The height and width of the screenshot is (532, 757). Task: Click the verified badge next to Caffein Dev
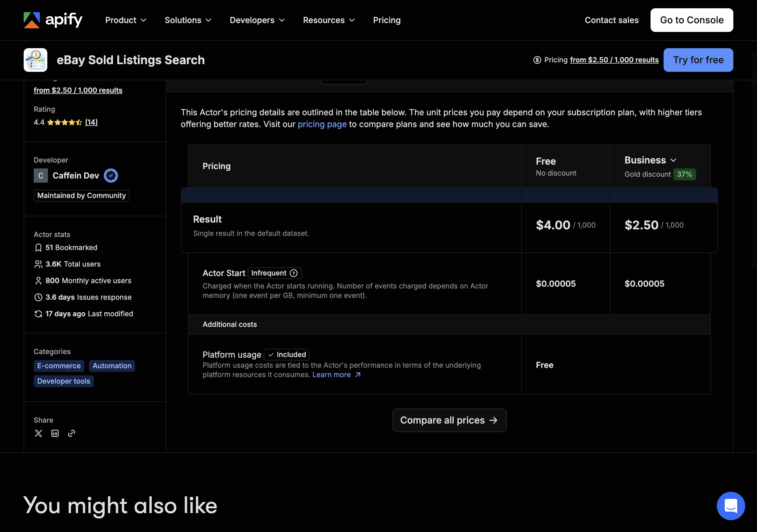111,175
